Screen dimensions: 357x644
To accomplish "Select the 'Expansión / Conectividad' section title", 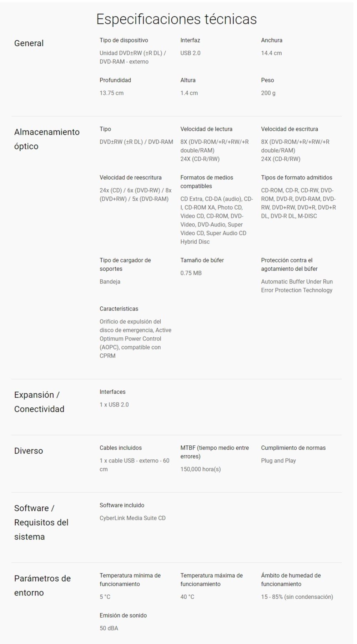I will coord(39,402).
